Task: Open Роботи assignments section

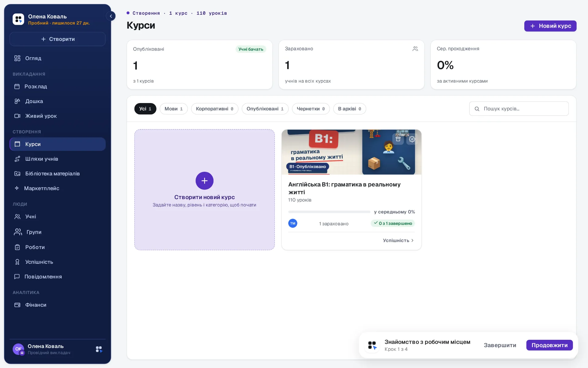Action: click(x=58, y=247)
